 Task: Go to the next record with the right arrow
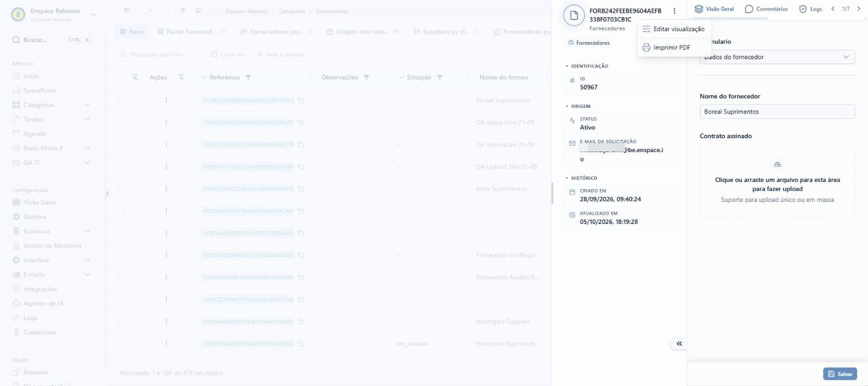(x=859, y=9)
